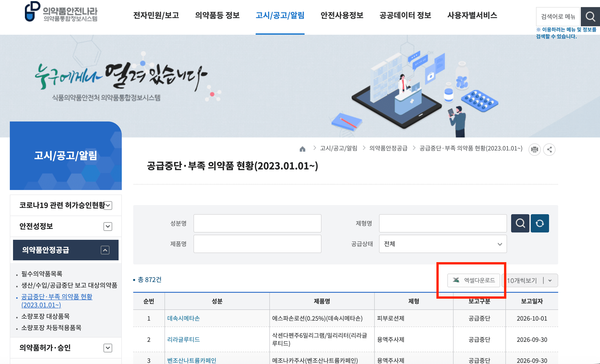Open 안전사용정보 top menu
Screen dimensions: 600x364
(x=342, y=15)
